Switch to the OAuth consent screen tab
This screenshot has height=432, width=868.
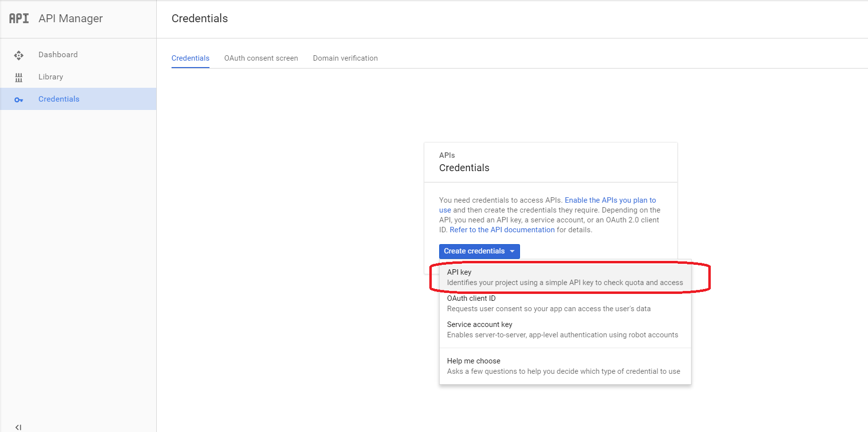click(x=261, y=58)
